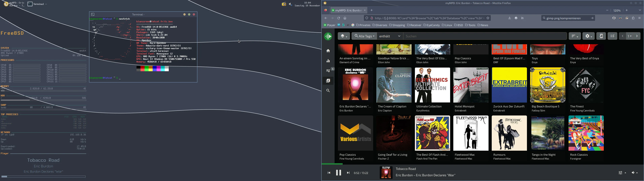Go back in Firefox

click(326, 18)
